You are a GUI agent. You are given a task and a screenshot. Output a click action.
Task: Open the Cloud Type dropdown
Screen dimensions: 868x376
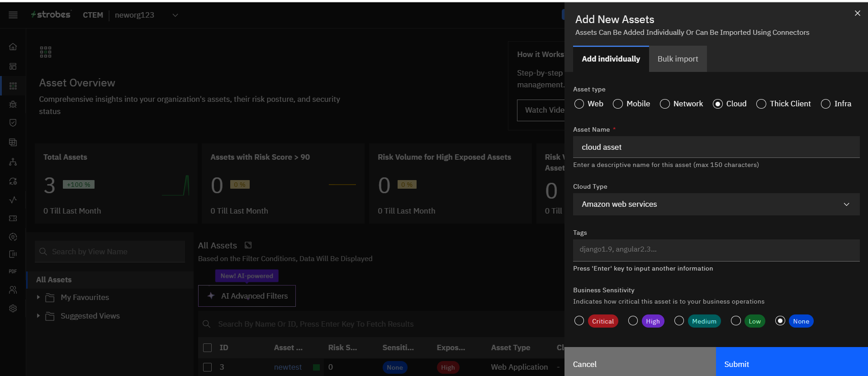tap(716, 205)
